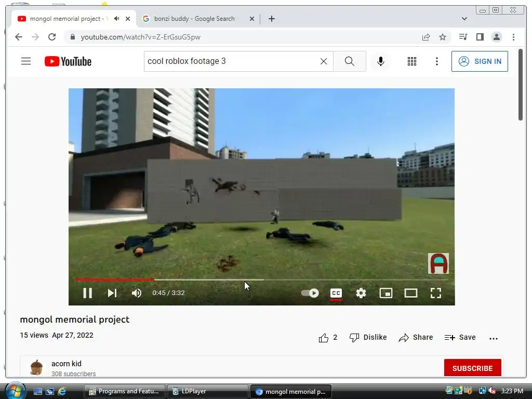Viewport: 532px width, 399px height.
Task: Go back in browser history
Action: click(x=19, y=37)
